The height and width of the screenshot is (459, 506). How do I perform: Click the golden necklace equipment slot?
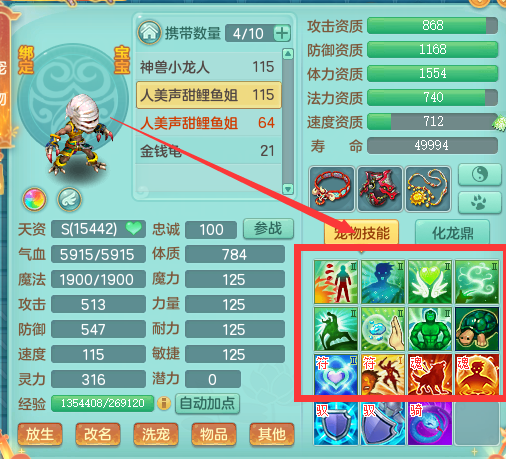428,189
